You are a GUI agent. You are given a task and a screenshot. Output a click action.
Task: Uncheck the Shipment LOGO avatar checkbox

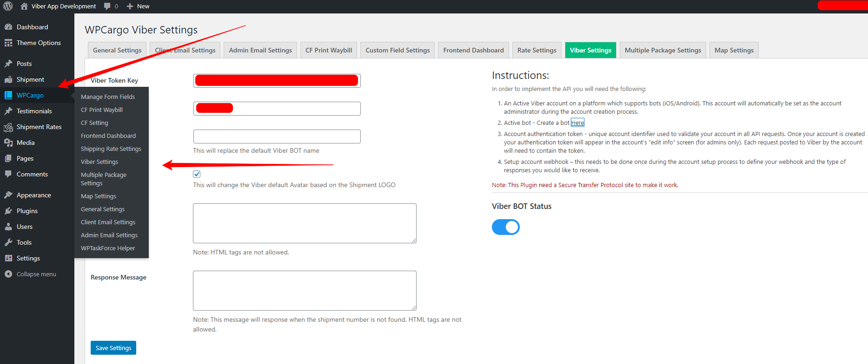(x=197, y=174)
